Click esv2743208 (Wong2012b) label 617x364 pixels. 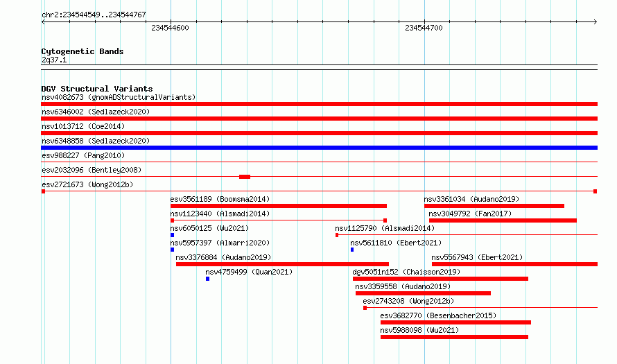[408, 301]
